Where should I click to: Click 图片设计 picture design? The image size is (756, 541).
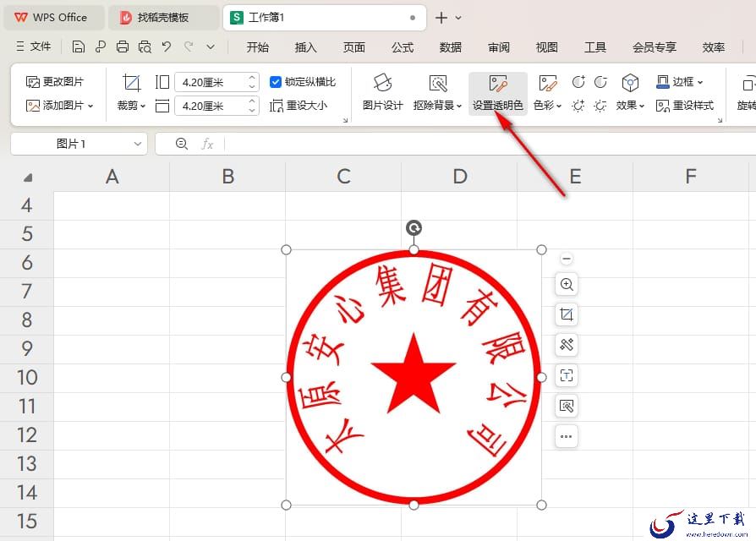tap(382, 94)
